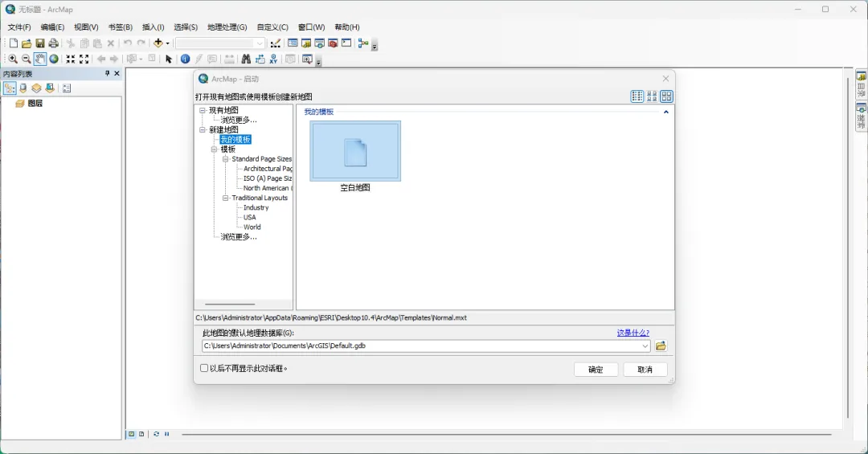Open the 自定义(C) menu
Image resolution: width=868 pixels, height=454 pixels.
point(272,27)
